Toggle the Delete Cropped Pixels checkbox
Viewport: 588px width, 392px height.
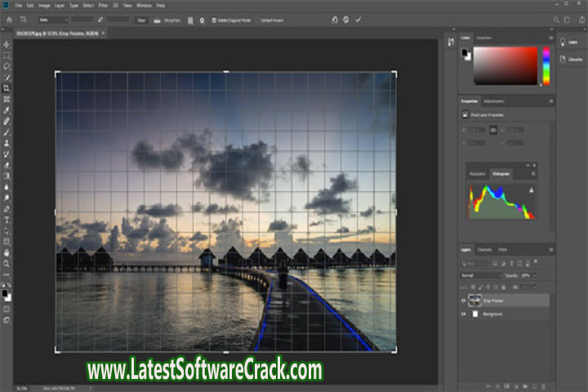[214, 20]
